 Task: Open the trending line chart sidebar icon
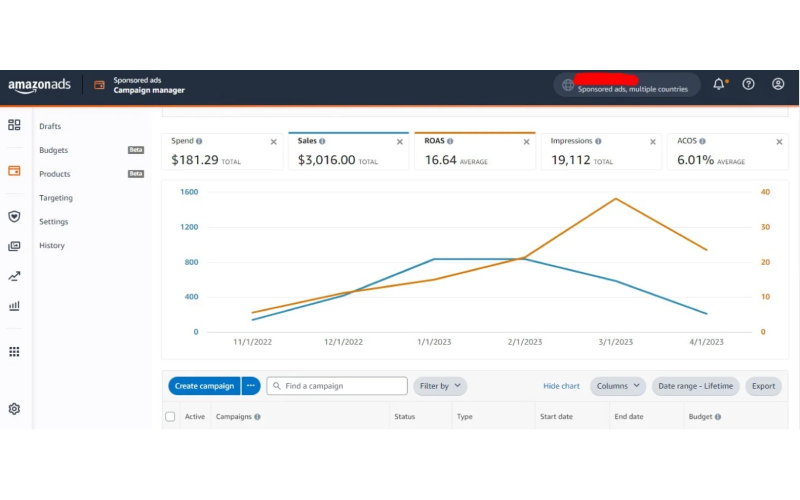click(14, 276)
